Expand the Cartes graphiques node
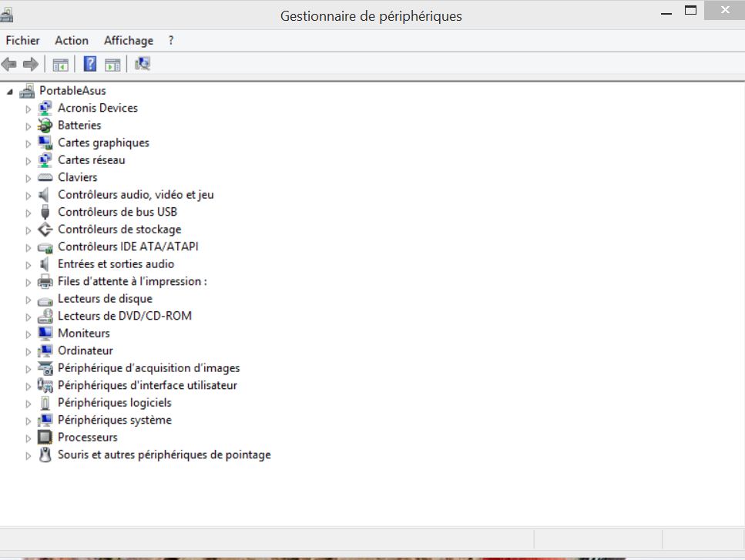The height and width of the screenshot is (560, 745). pos(29,143)
